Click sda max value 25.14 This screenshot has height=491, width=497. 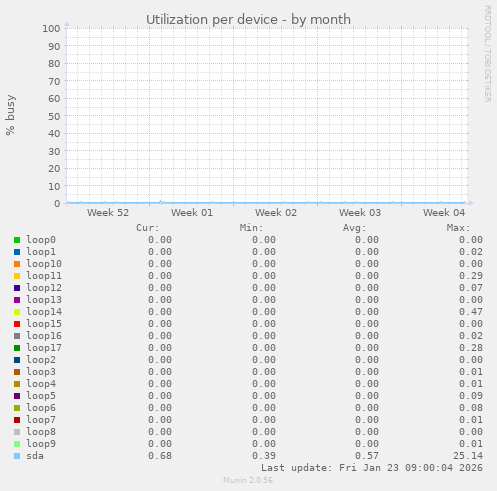(x=468, y=456)
